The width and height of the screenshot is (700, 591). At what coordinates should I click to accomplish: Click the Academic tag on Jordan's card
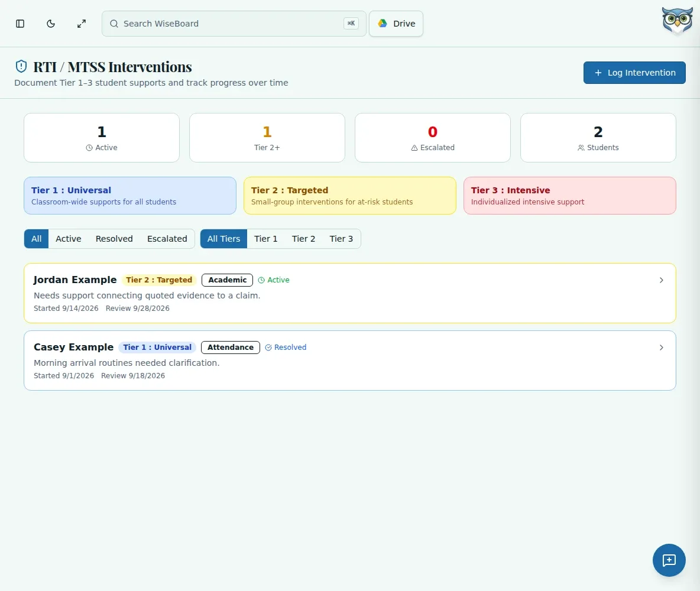click(x=227, y=280)
